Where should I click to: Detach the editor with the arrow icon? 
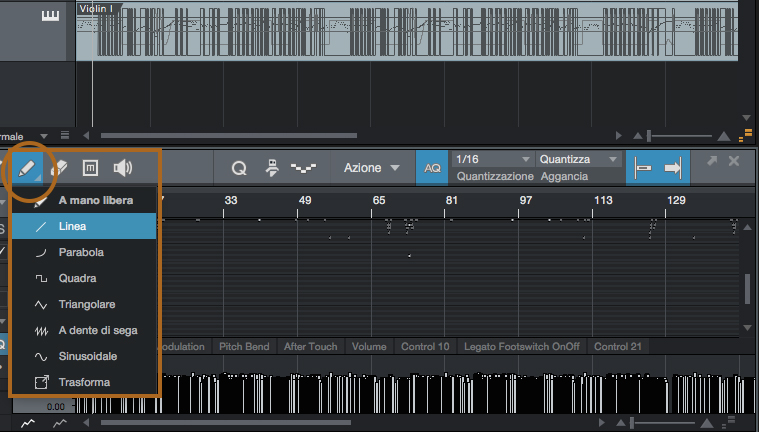tap(711, 161)
